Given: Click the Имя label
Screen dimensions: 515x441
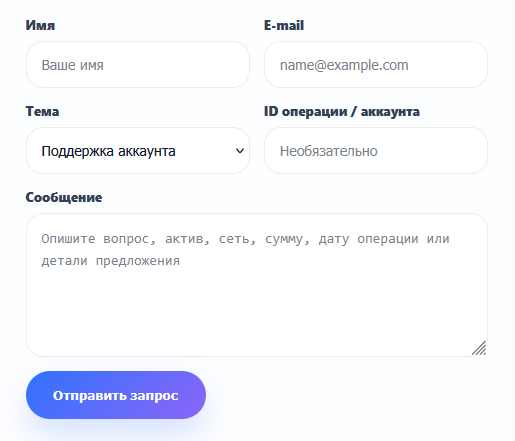Looking at the screenshot, I should click(x=40, y=25).
